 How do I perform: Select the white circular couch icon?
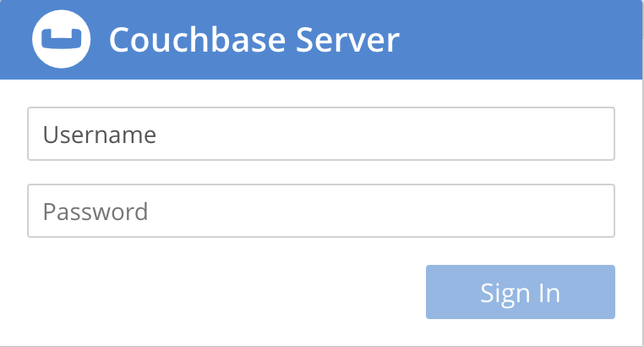[x=61, y=40]
